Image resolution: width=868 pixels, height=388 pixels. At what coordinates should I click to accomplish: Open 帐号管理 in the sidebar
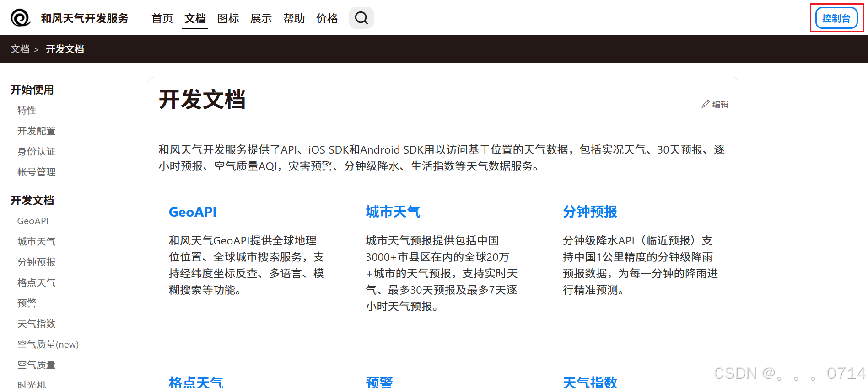coord(37,172)
